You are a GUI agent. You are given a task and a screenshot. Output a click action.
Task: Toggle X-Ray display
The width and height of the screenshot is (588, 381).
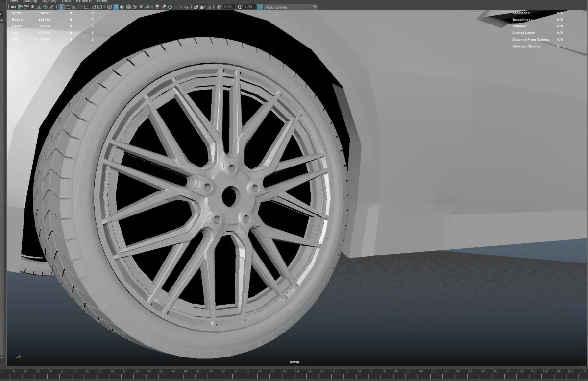(x=196, y=7)
